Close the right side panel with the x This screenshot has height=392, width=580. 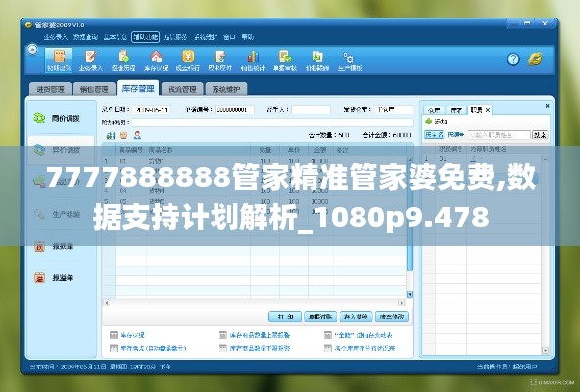coord(547,106)
